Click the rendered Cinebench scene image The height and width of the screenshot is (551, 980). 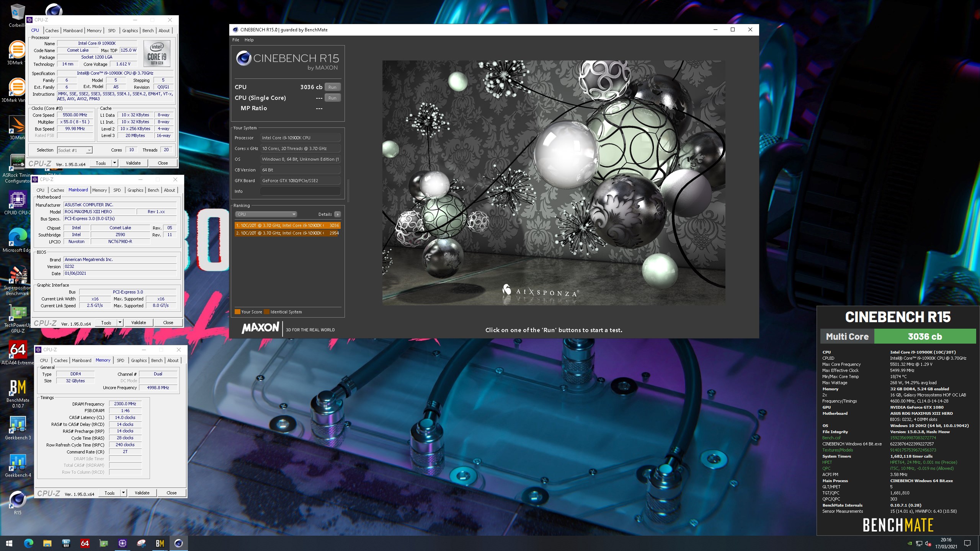point(554,183)
